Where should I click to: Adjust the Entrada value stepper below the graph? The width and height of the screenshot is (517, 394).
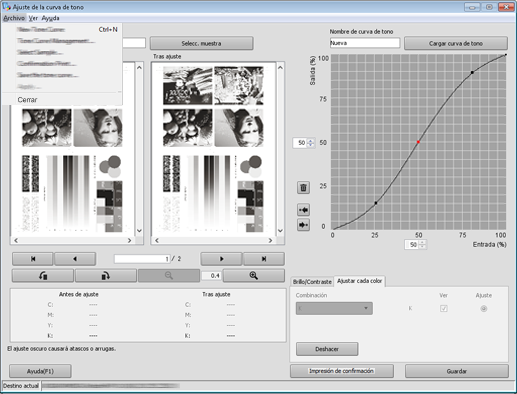click(x=422, y=245)
